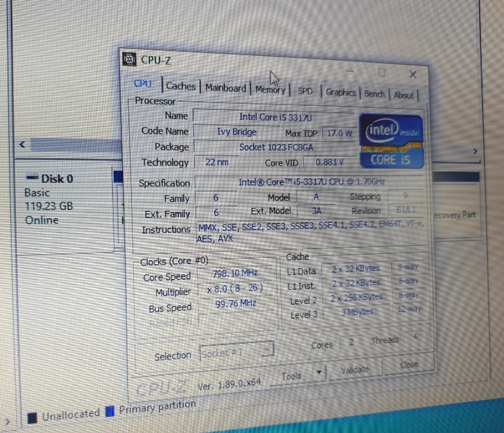Image resolution: width=504 pixels, height=433 pixels.
Task: Click the Validate button
Action: tap(355, 370)
